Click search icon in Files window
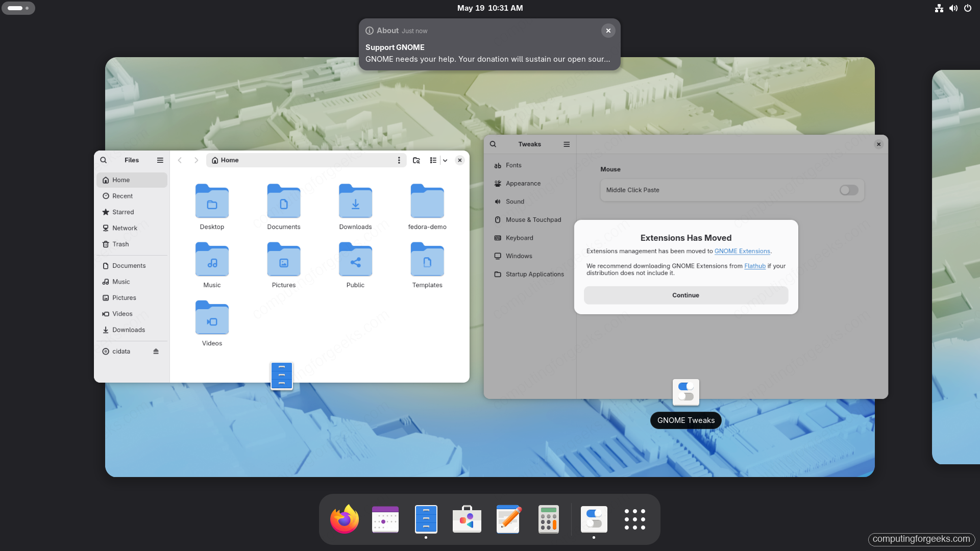The image size is (980, 551). pos(104,160)
